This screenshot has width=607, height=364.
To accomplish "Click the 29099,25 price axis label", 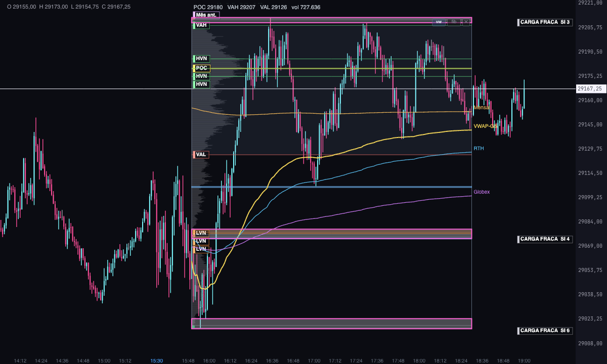I will click(590, 197).
